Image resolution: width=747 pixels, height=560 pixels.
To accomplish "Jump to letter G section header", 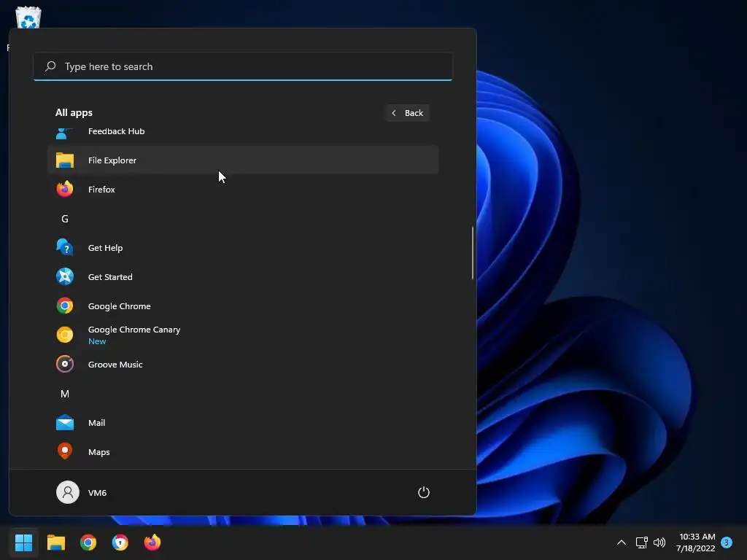I will pos(65,219).
